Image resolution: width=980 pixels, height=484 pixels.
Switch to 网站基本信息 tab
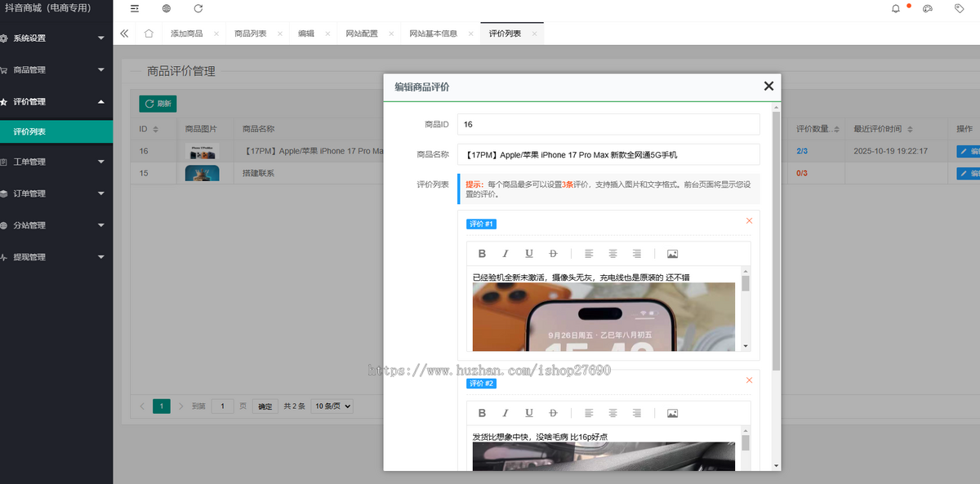tap(433, 33)
